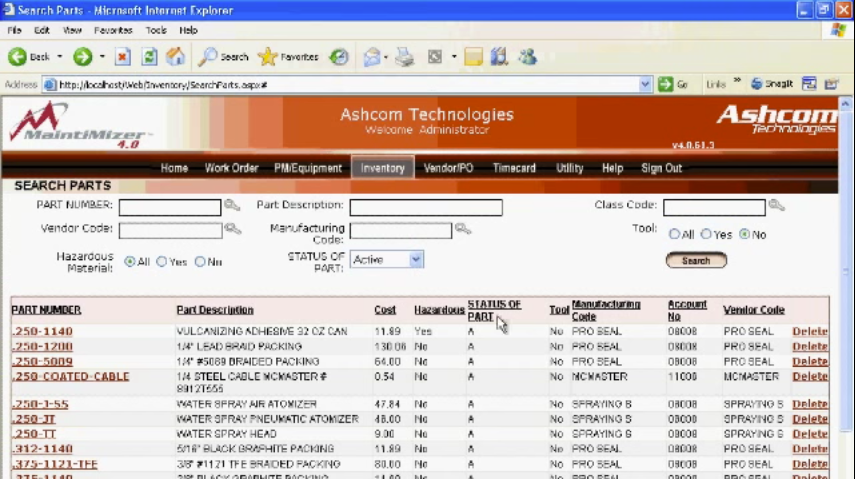Sort by the Part Description column header
This screenshot has width=855, height=479.
click(215, 310)
